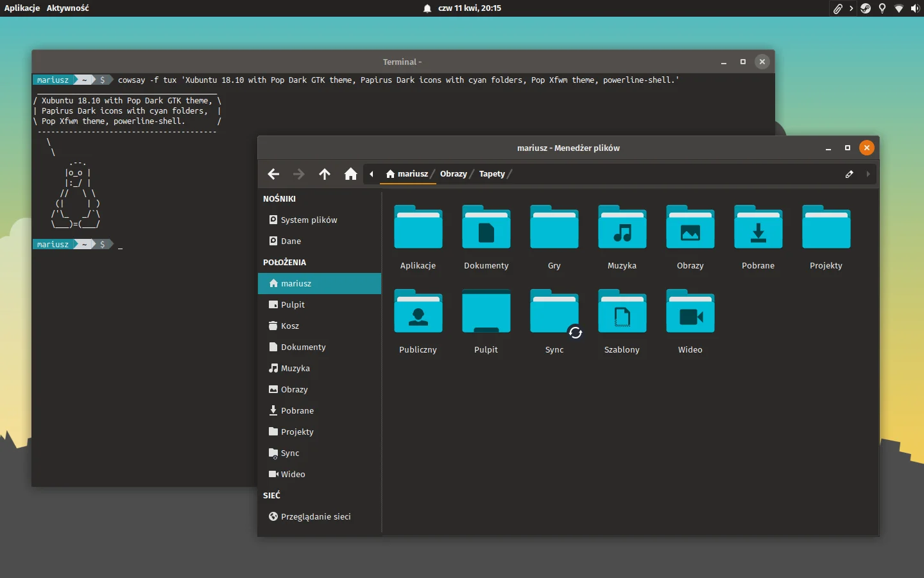Select Obrazy in sidebar places
The height and width of the screenshot is (578, 924).
point(320,389)
